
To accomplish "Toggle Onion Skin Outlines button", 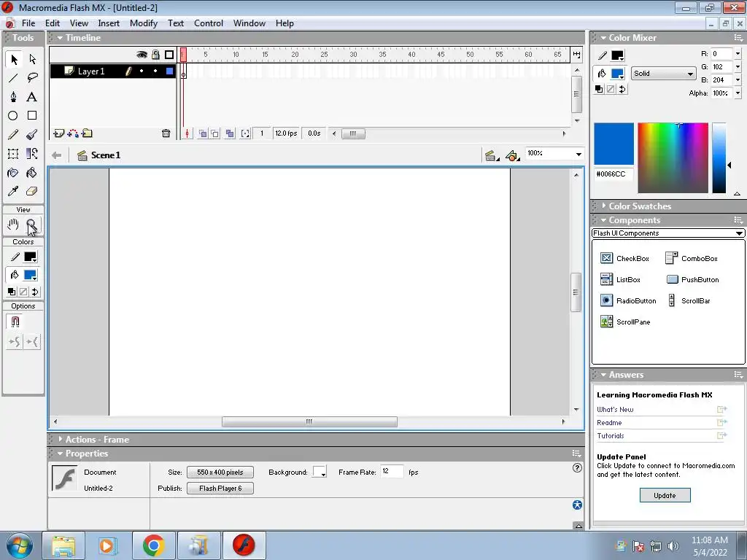I will tap(215, 133).
